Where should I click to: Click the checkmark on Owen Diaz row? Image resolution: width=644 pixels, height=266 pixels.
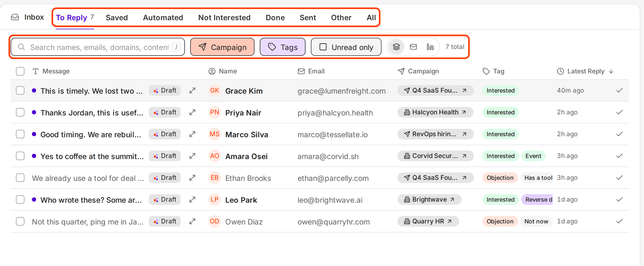tap(620, 221)
